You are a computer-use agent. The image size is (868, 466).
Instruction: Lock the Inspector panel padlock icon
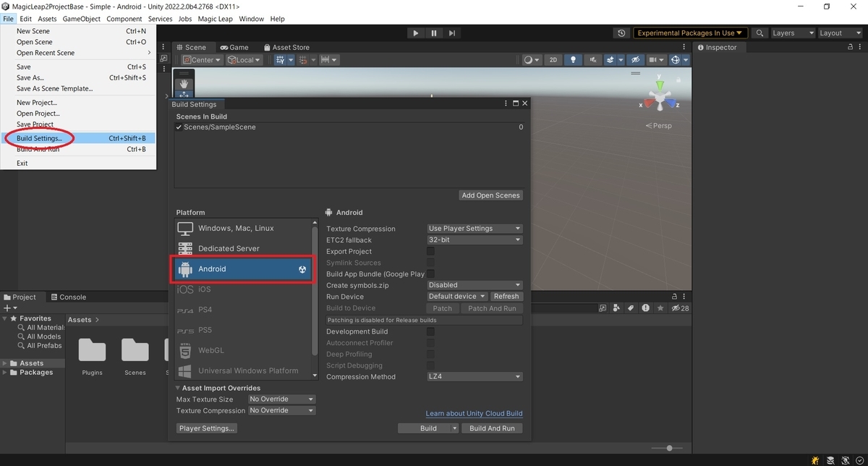[x=850, y=47]
